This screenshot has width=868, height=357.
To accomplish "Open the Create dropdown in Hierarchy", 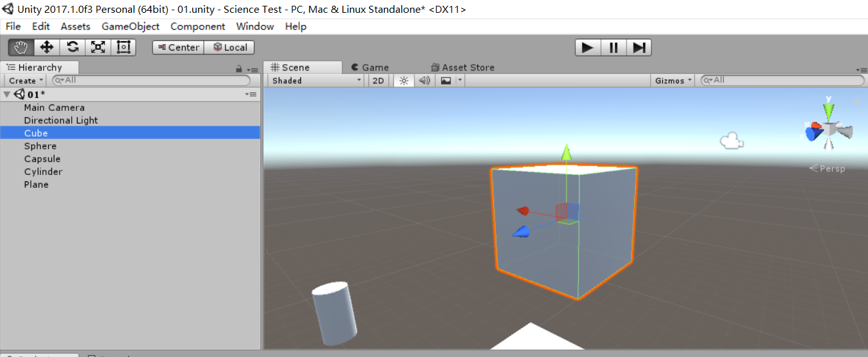I will click(26, 81).
